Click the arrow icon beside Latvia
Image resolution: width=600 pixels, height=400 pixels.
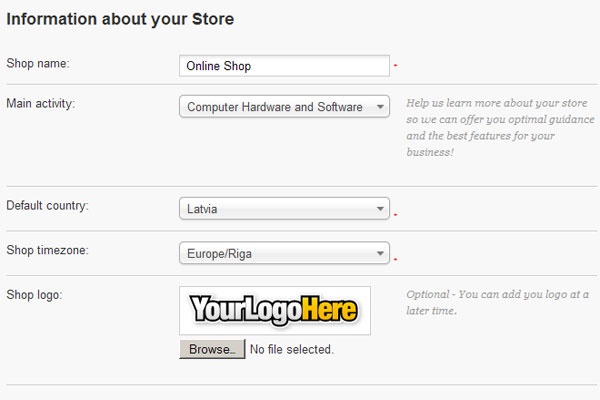380,209
